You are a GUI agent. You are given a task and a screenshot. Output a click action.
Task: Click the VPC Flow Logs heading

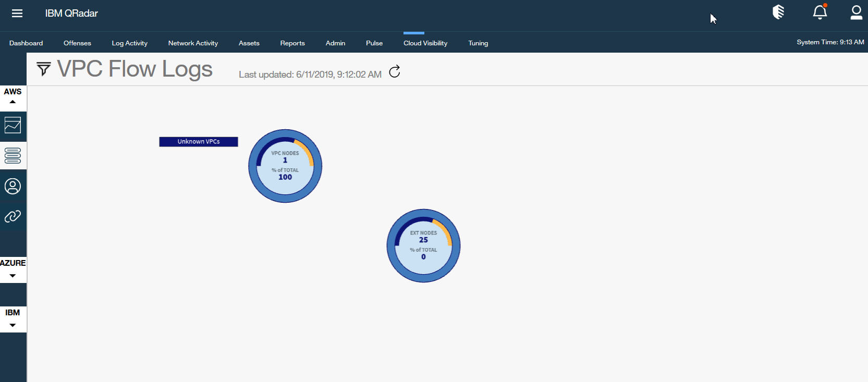[x=135, y=69]
